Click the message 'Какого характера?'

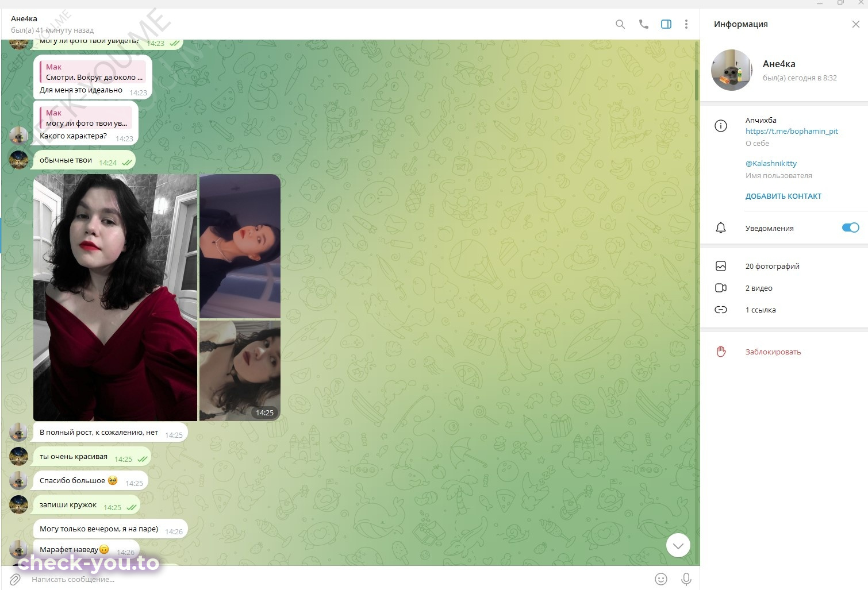click(x=73, y=136)
